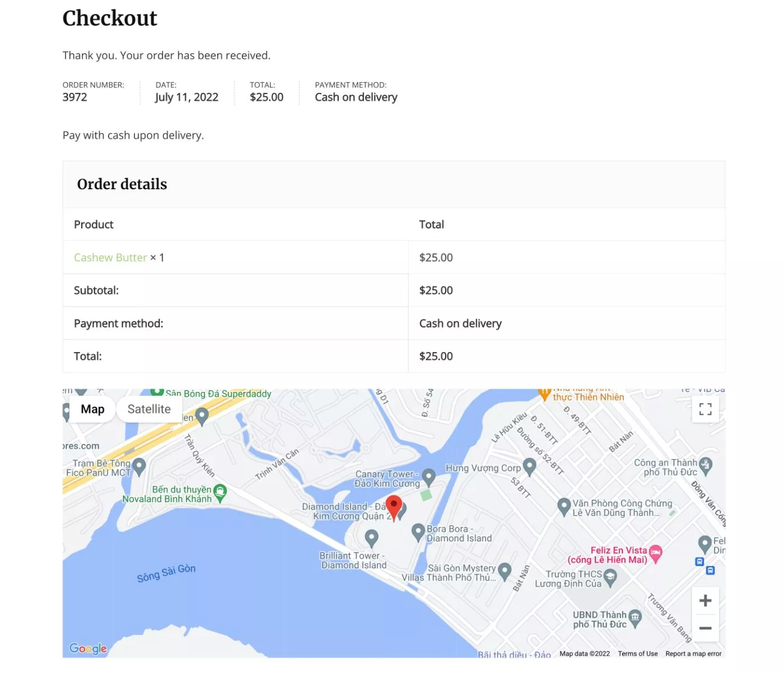784x673 pixels.
Task: Switch to the default Map view
Action: pos(92,409)
